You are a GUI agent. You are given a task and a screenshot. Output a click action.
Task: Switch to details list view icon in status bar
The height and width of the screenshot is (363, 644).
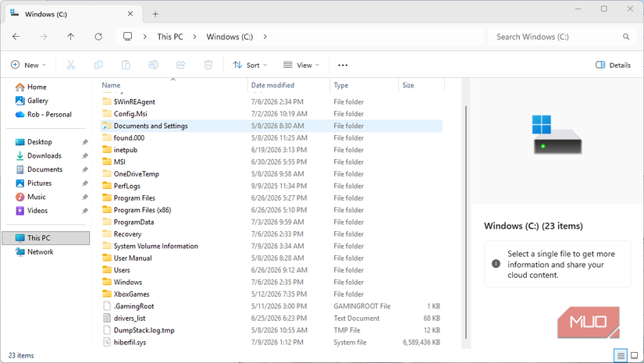[x=621, y=355]
